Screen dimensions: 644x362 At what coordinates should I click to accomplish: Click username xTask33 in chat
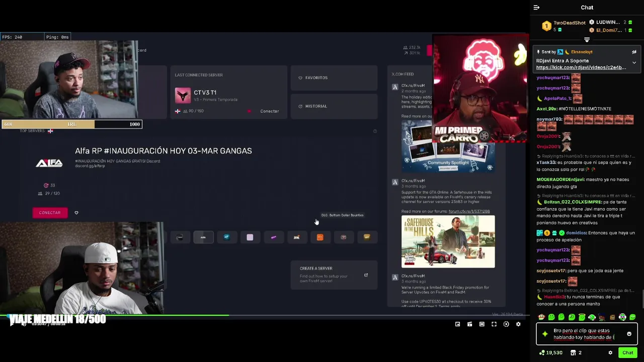[x=545, y=162]
